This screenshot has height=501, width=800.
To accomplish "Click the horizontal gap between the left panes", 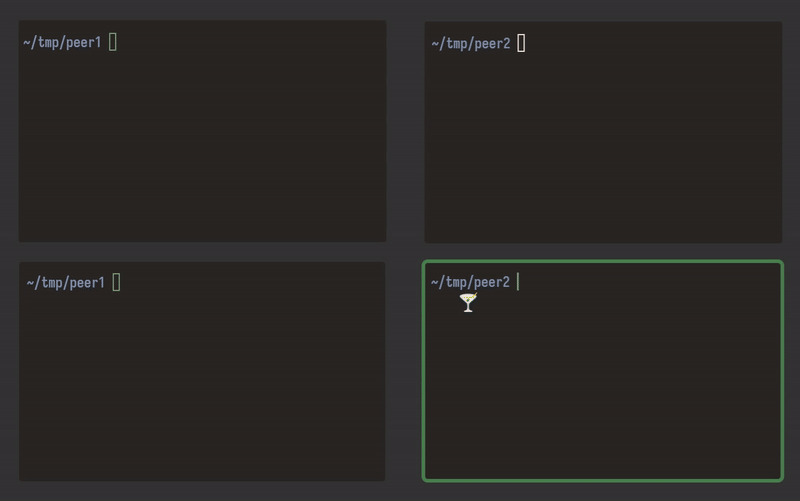I will [202, 252].
